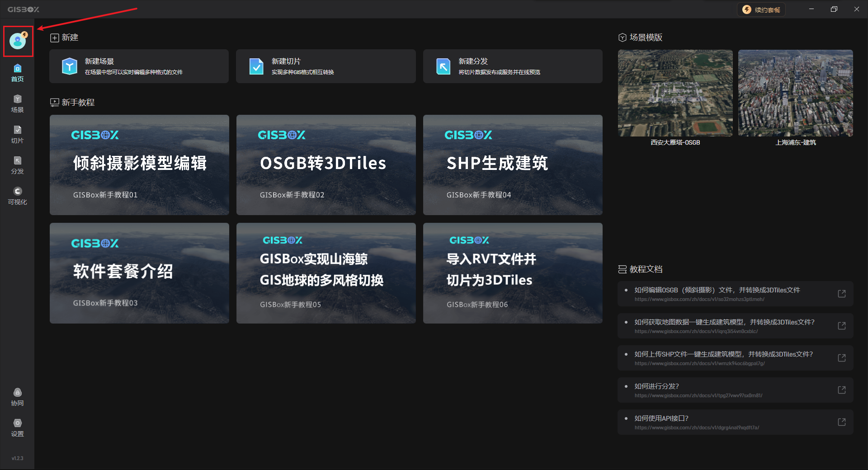
Task: Click the 新建 section heading
Action: point(64,38)
